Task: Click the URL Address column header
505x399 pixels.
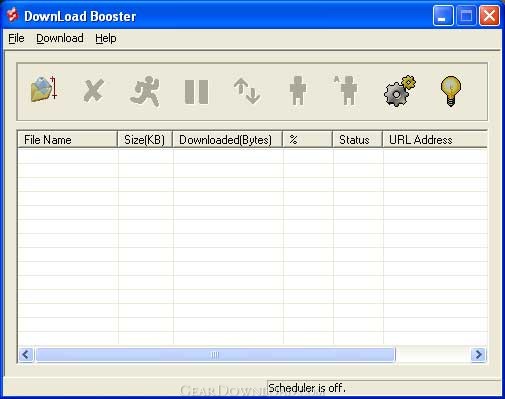Action: [x=435, y=140]
